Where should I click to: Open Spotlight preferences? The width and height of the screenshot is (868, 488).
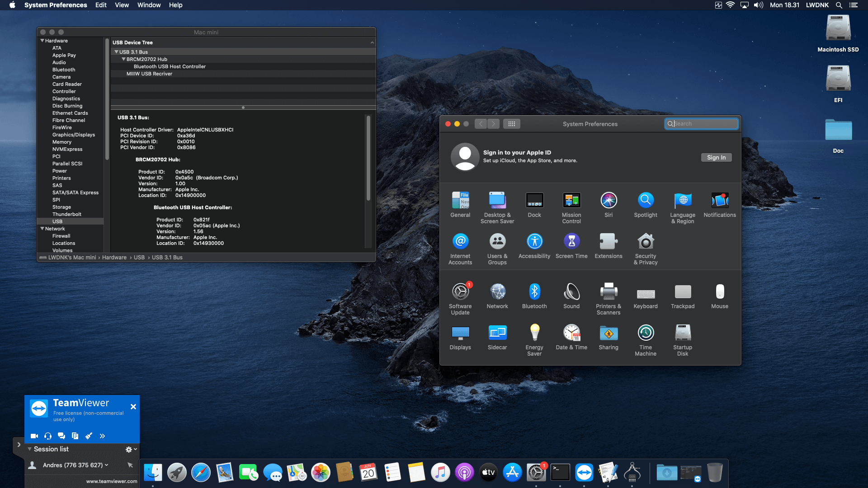646,205
